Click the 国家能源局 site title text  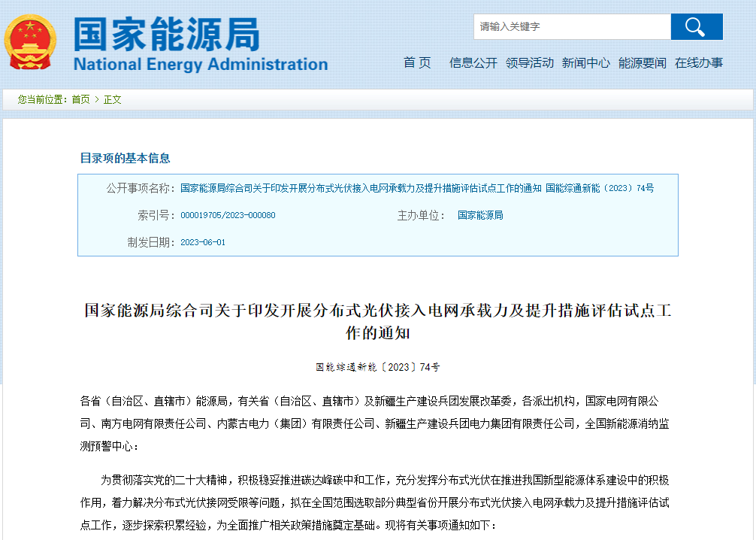point(166,35)
